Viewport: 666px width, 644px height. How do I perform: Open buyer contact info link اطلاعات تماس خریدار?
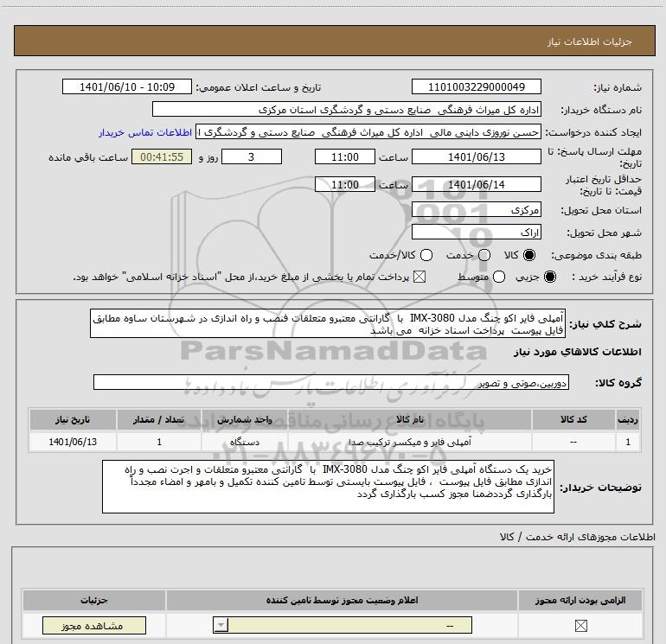(145, 132)
